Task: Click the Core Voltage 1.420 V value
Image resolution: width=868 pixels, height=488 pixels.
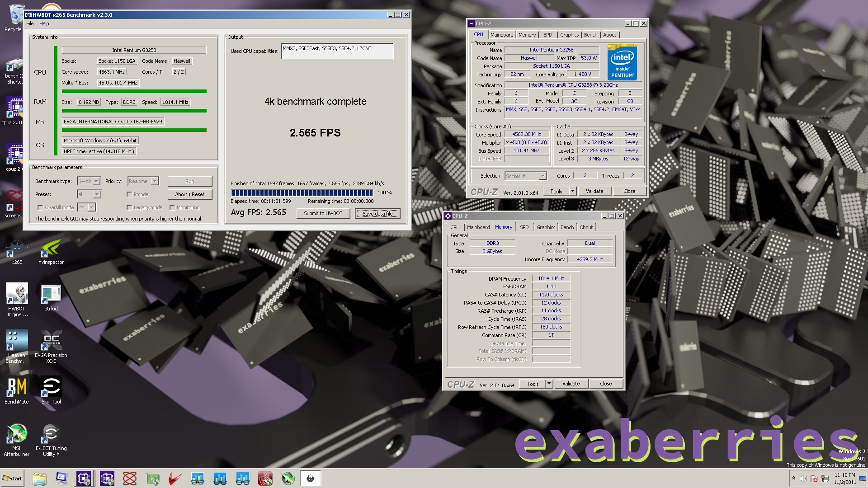Action: [582, 74]
